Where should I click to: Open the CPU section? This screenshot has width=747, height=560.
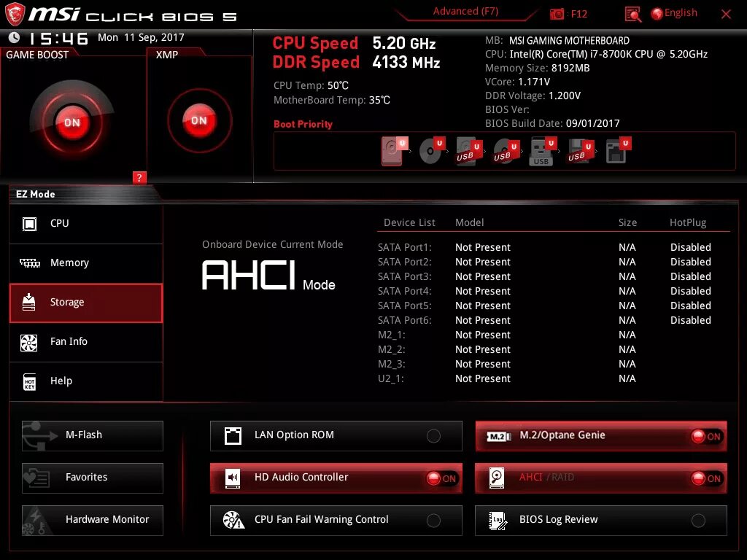point(86,224)
